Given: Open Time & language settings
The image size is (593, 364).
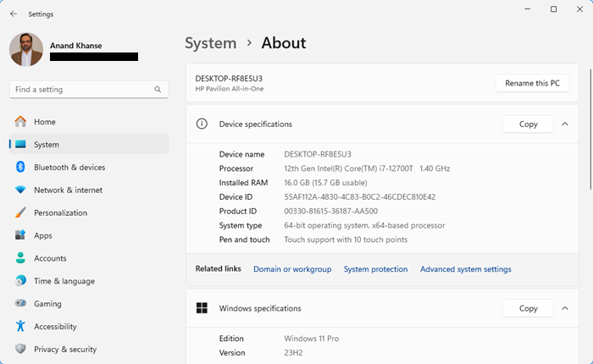Looking at the screenshot, I should (64, 281).
